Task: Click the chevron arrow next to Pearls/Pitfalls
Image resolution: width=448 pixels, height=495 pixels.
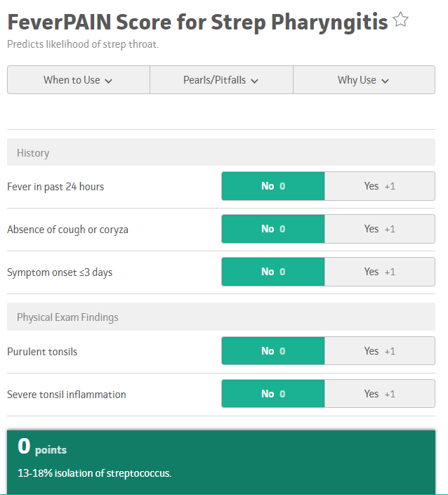Action: coord(254,81)
